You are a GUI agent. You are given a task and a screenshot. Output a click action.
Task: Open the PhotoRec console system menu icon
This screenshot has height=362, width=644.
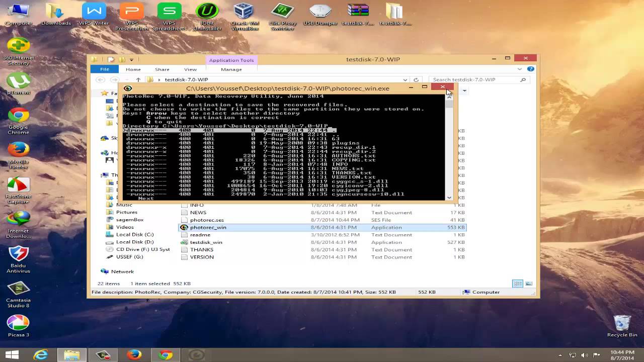click(128, 88)
